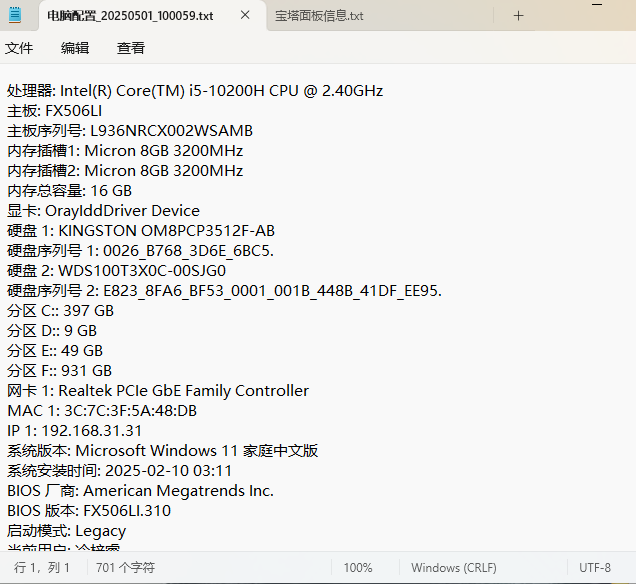Click the UTF-8 encoding indicator
Image resolution: width=636 pixels, height=584 pixels.
pos(595,567)
